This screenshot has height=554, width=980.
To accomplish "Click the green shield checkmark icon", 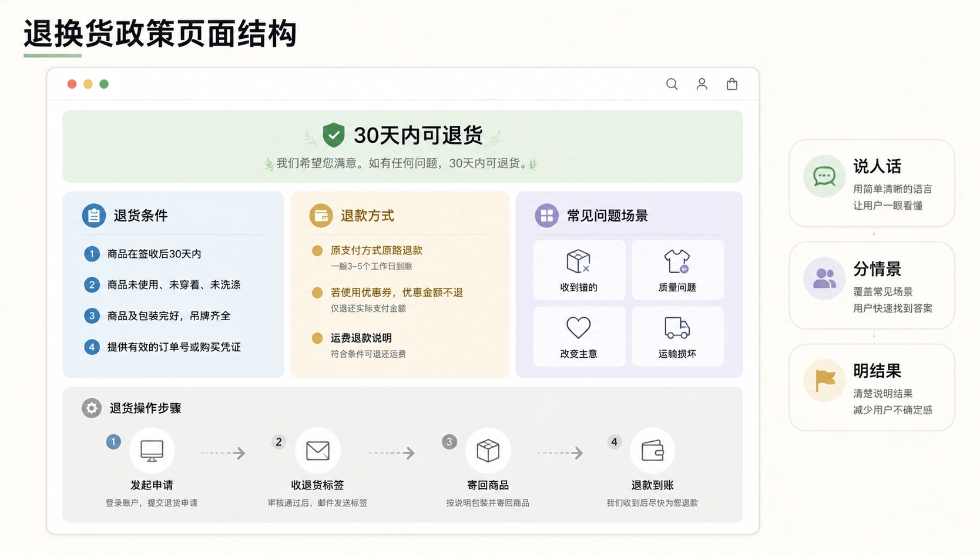I will pyautogui.click(x=333, y=135).
